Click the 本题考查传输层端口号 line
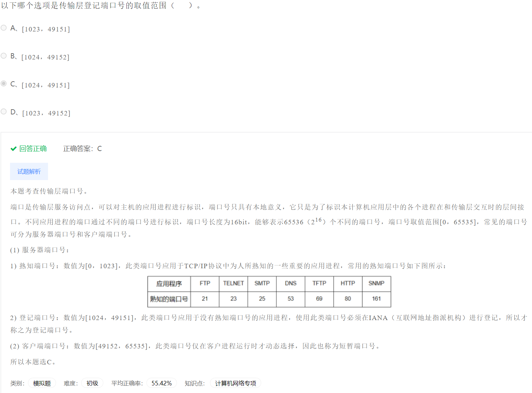532x393 pixels. point(49,191)
